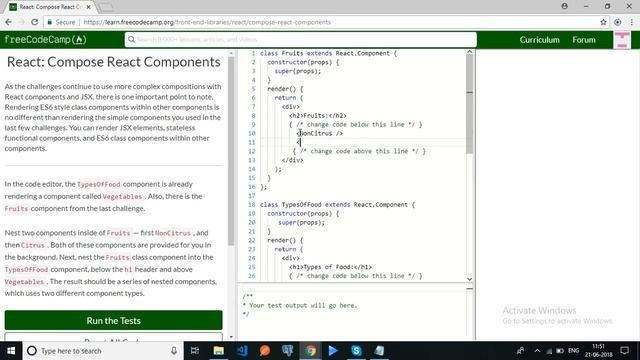640x360 pixels.
Task: Click the magnifier icon in the search box
Action: [x=131, y=40]
